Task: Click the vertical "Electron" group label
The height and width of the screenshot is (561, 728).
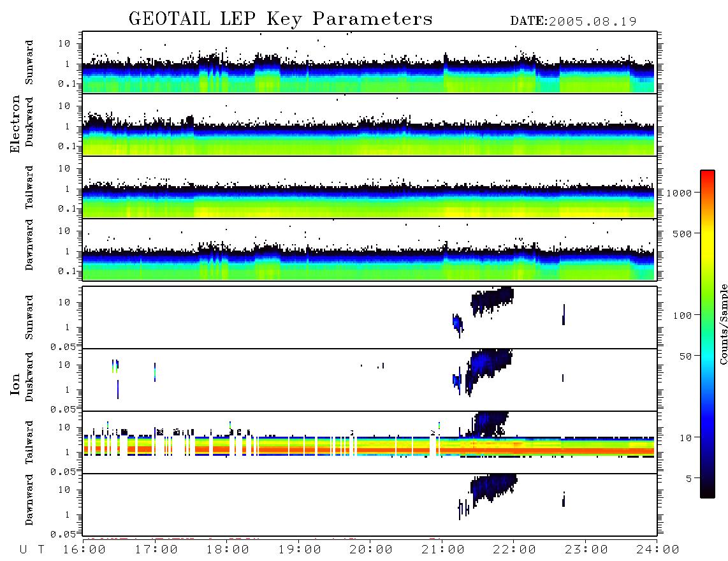Action: [15, 124]
